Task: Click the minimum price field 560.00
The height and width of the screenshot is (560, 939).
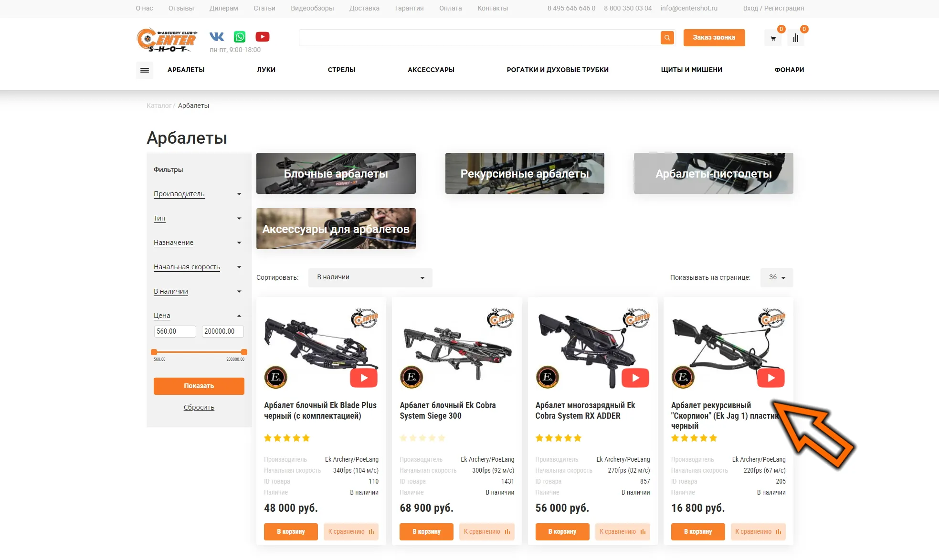Action: (x=175, y=331)
